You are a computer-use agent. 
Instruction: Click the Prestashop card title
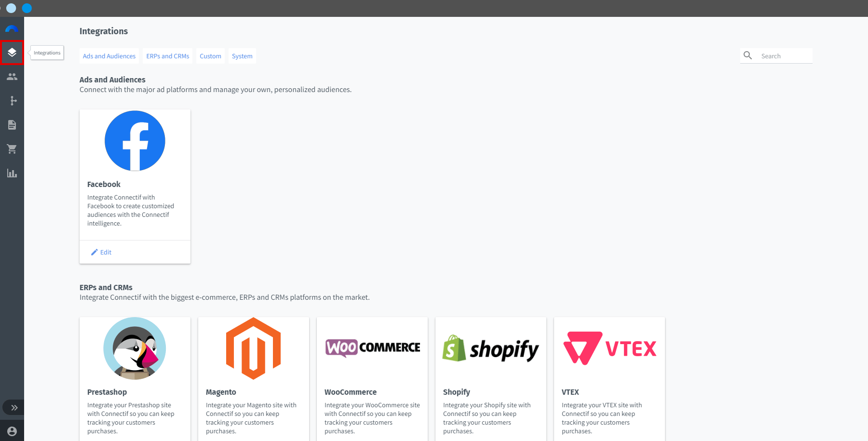point(107,392)
